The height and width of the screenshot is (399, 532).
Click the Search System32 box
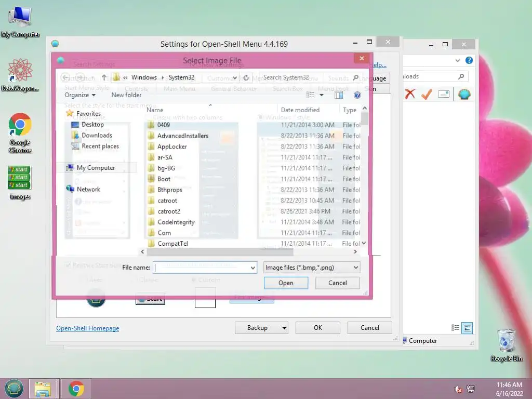[305, 78]
